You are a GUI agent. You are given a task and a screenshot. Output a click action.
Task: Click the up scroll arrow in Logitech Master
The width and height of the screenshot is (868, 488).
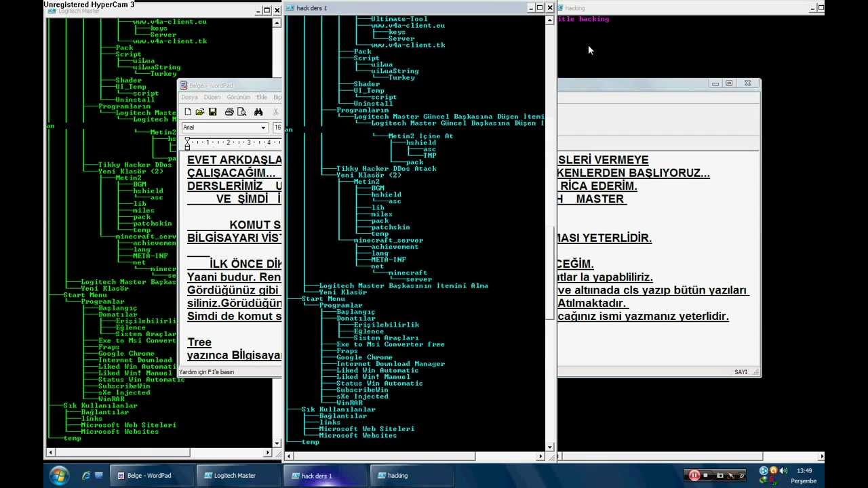276,23
